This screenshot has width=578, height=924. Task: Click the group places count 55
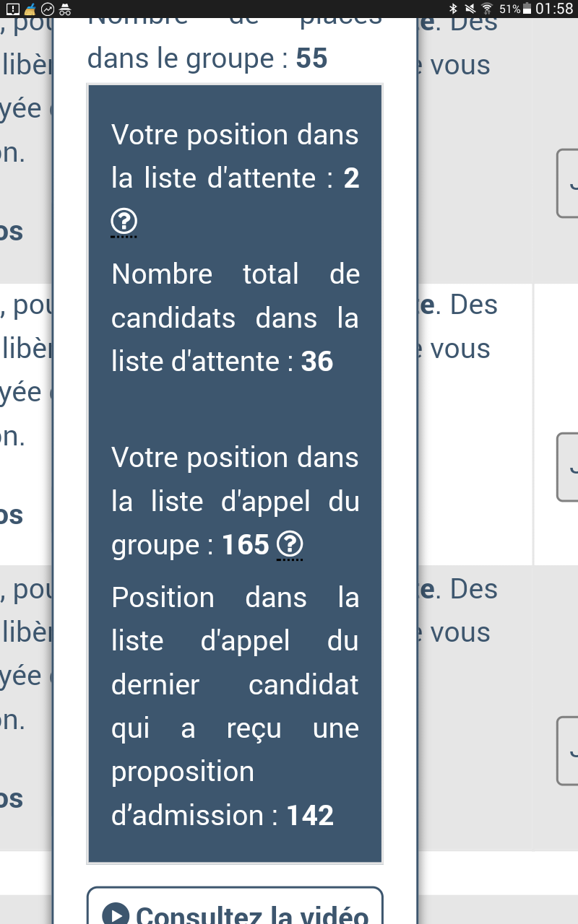pos(312,59)
